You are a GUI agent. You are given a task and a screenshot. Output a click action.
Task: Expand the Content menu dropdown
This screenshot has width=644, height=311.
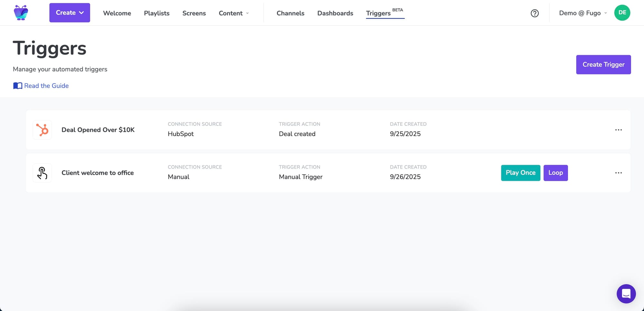pos(234,13)
